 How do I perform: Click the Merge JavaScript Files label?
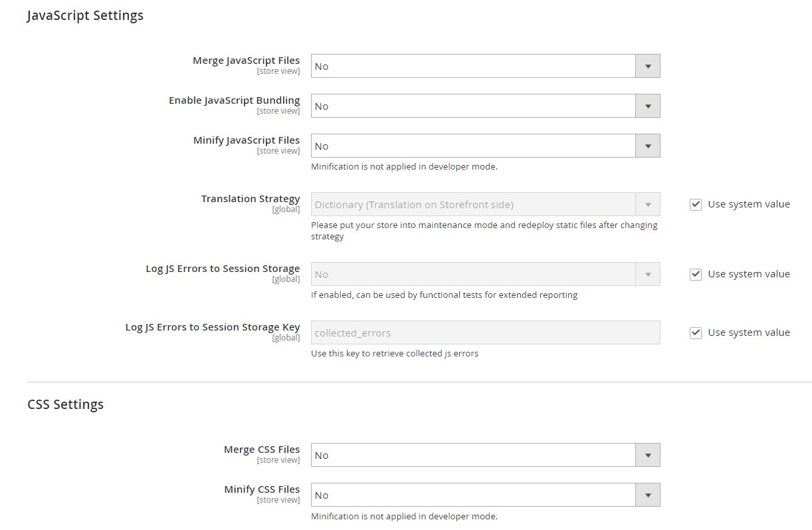pyautogui.click(x=246, y=61)
